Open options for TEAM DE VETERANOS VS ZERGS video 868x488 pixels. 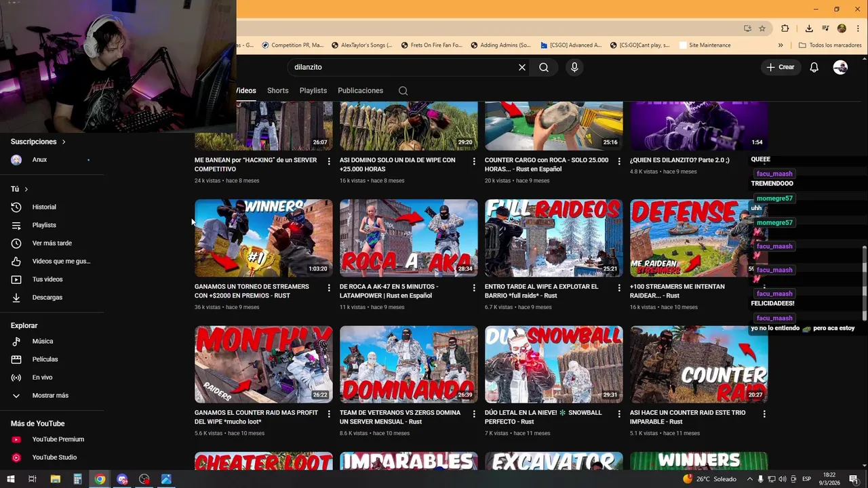tap(474, 413)
